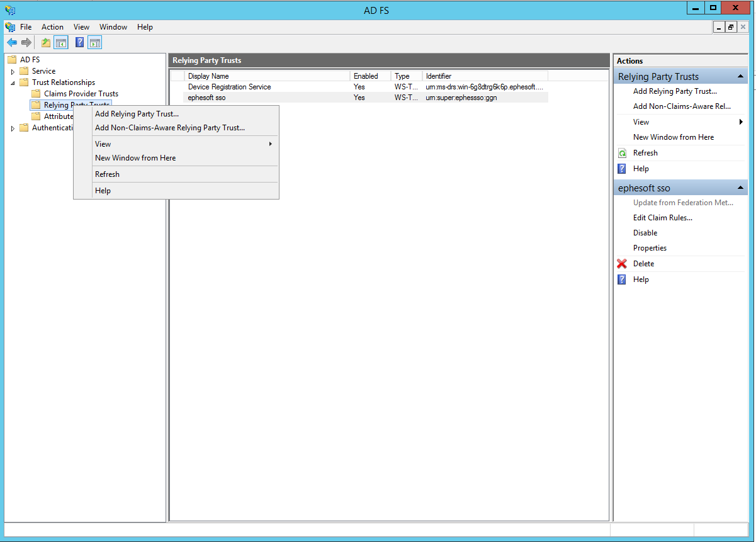756x542 pixels.
Task: Toggle the Show/Hide Console Tree toolbar icon
Action: point(61,43)
